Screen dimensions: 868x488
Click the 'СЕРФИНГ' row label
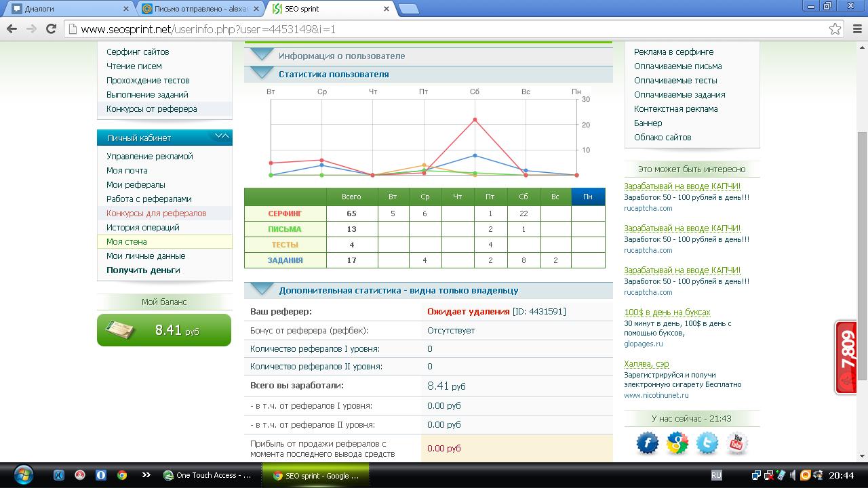coord(285,213)
